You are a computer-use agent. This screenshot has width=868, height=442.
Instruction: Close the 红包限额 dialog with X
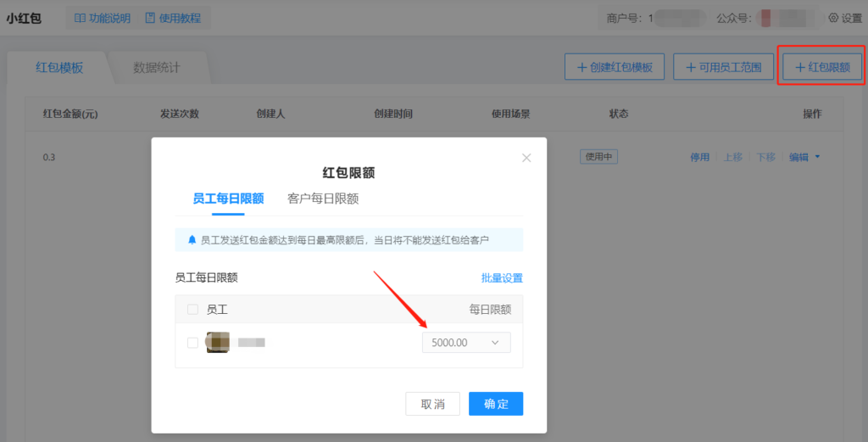tap(526, 158)
